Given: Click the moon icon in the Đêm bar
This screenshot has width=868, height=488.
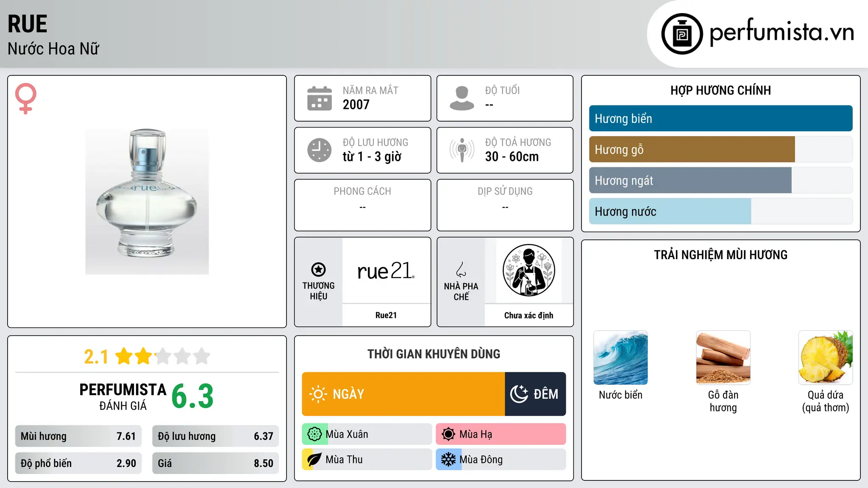Looking at the screenshot, I should [x=519, y=394].
